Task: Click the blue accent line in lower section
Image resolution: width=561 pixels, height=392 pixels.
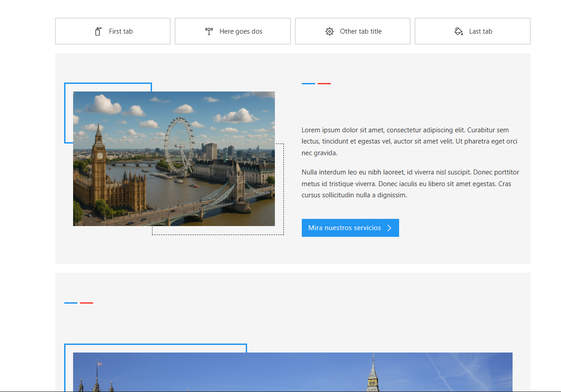Action: [x=71, y=303]
